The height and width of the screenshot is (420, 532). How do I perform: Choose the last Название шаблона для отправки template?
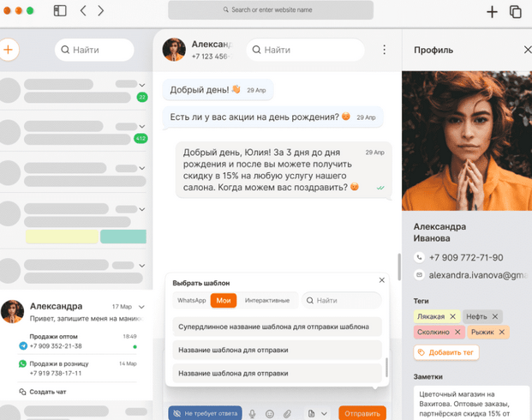(x=278, y=373)
